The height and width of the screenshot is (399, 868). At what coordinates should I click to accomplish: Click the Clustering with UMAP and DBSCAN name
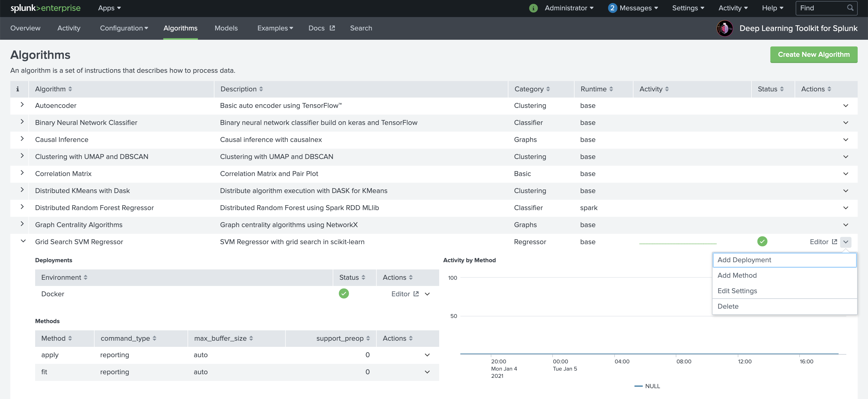coord(92,157)
